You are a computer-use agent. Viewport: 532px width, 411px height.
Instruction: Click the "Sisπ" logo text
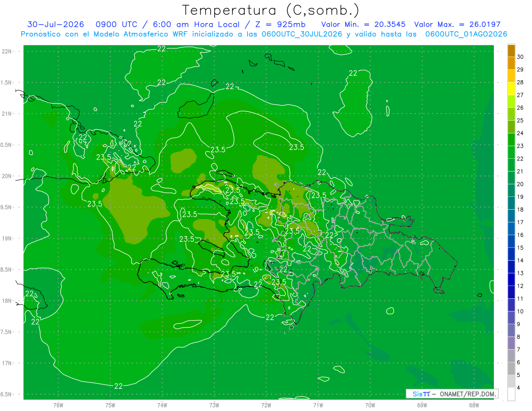[x=421, y=394]
